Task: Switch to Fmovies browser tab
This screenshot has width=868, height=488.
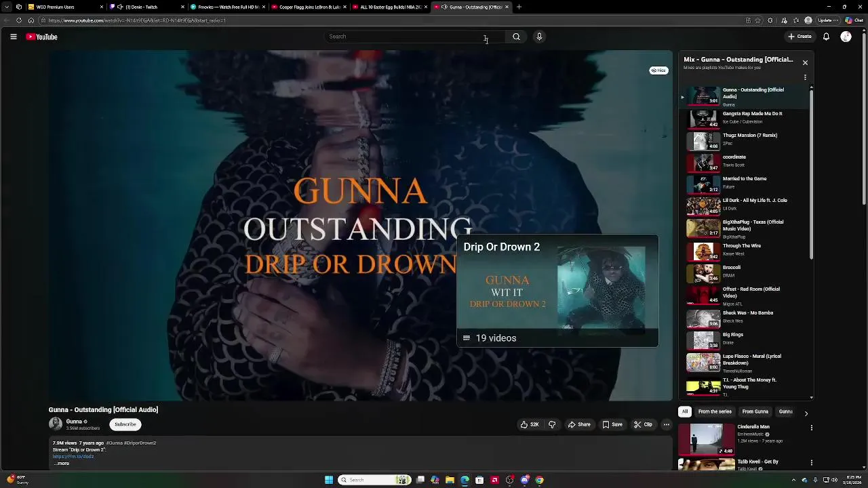Action: pyautogui.click(x=227, y=7)
